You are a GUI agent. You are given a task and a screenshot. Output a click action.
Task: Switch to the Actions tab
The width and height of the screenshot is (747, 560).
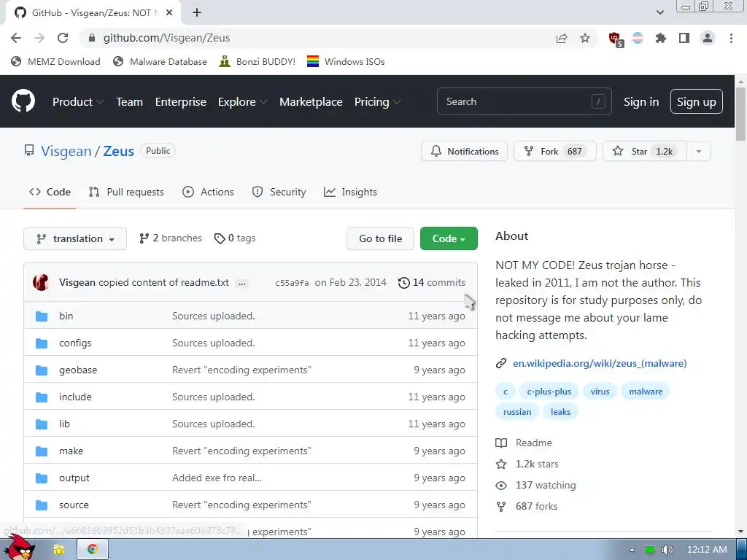pyautogui.click(x=208, y=192)
